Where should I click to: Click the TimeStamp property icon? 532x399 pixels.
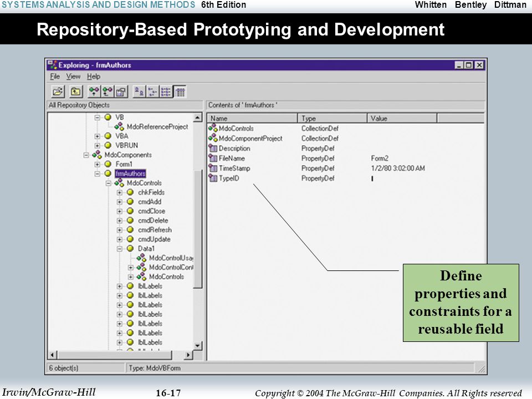[213, 168]
